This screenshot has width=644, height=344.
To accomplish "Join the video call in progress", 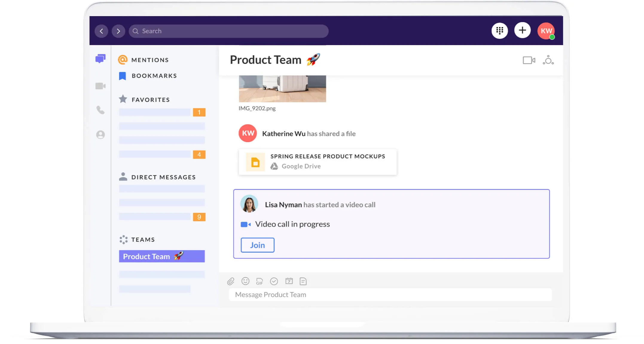I will coord(257,245).
